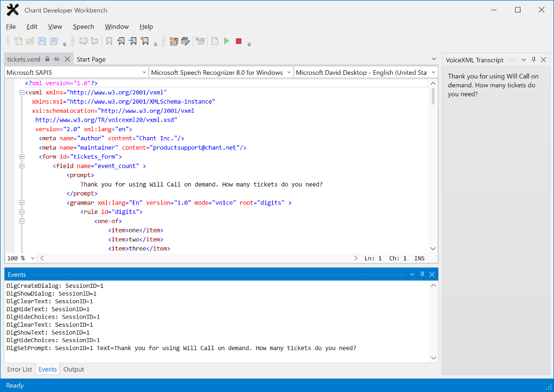Open the bookmark toolbar overflow options arrow
This screenshot has height=392, width=554.
tap(155, 44)
